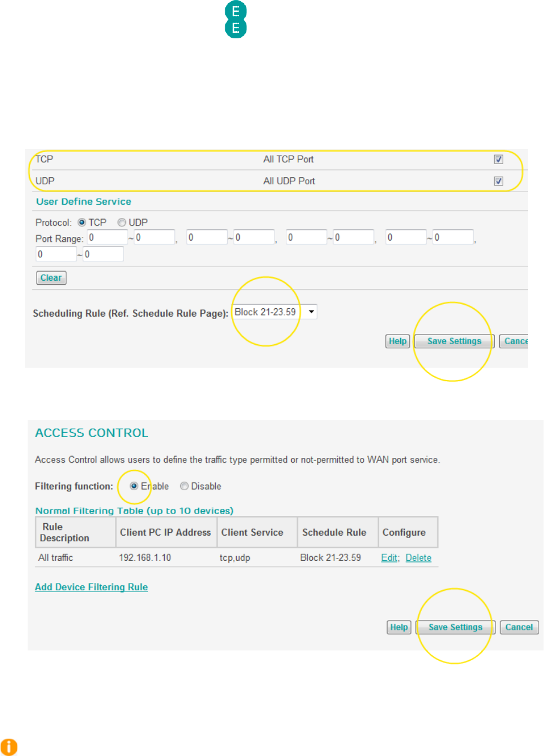Click fifth port range end field
The width and height of the screenshot is (544, 756).
[103, 254]
